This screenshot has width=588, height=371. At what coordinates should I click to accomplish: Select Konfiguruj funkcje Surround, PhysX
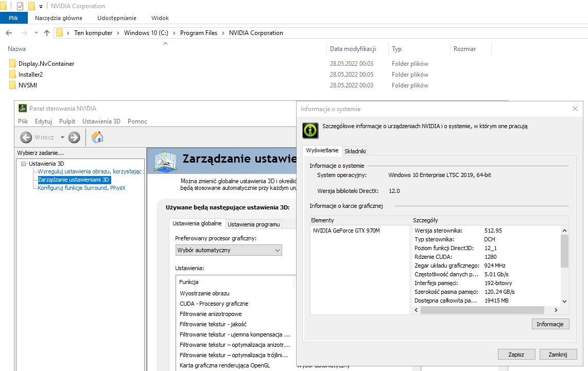tap(81, 188)
